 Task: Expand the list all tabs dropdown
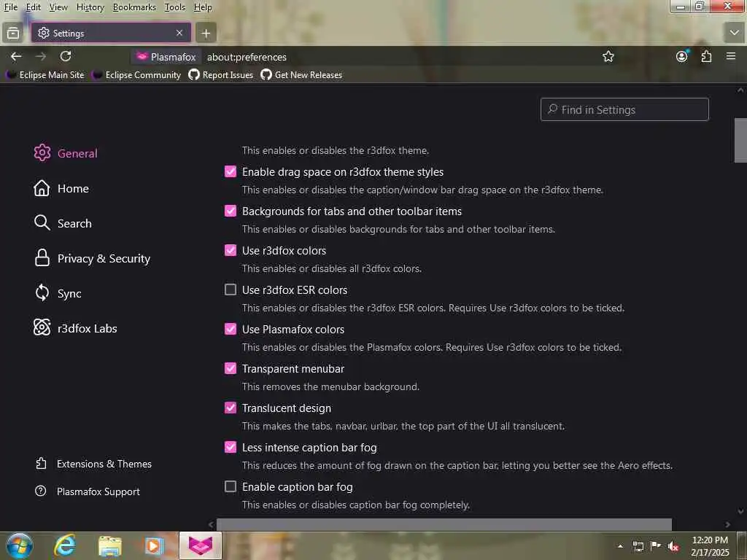[x=734, y=33]
